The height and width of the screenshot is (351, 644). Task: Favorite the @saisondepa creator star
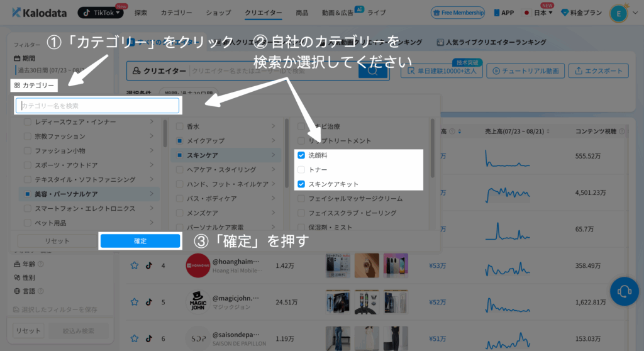pos(135,338)
